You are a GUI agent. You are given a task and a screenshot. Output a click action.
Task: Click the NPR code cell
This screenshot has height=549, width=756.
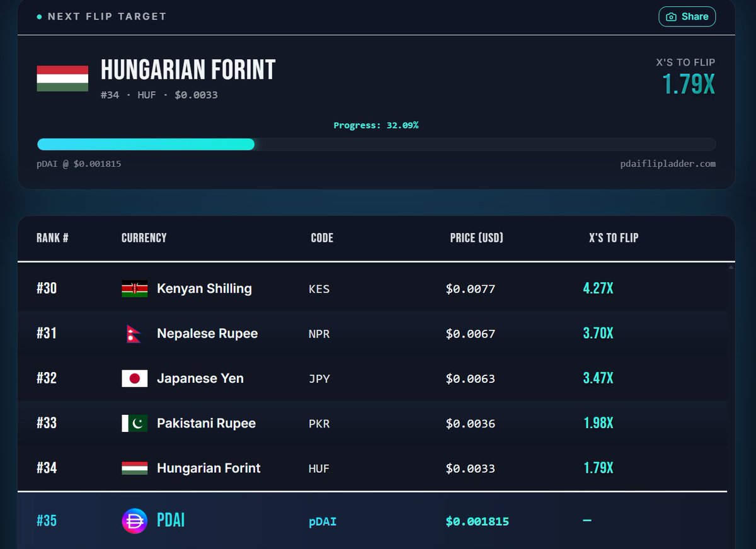319,334
